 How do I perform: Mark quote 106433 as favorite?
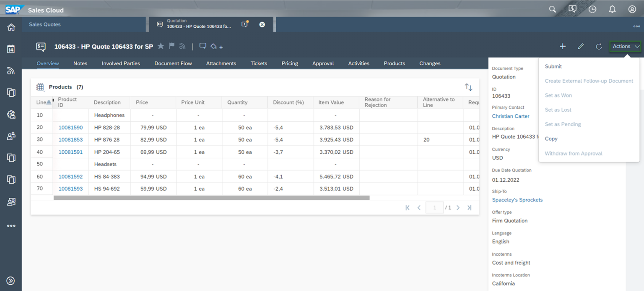tap(161, 46)
